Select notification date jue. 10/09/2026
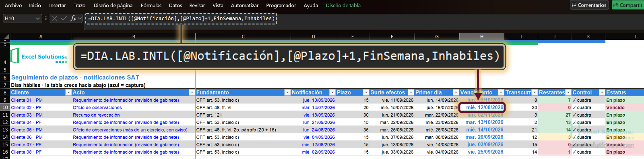 [313, 100]
